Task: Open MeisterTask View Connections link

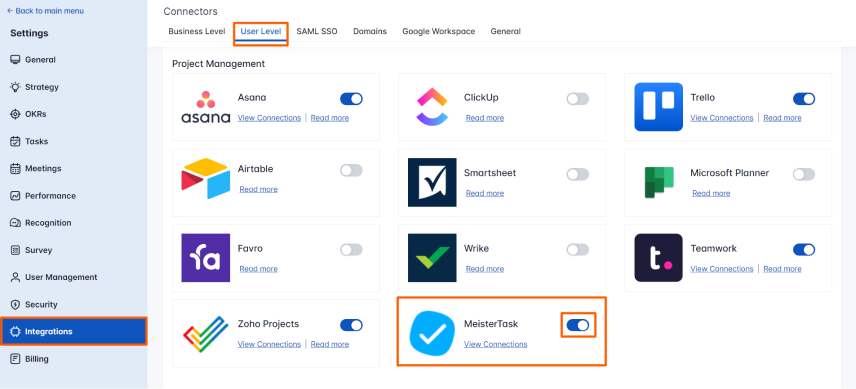Action: (496, 344)
